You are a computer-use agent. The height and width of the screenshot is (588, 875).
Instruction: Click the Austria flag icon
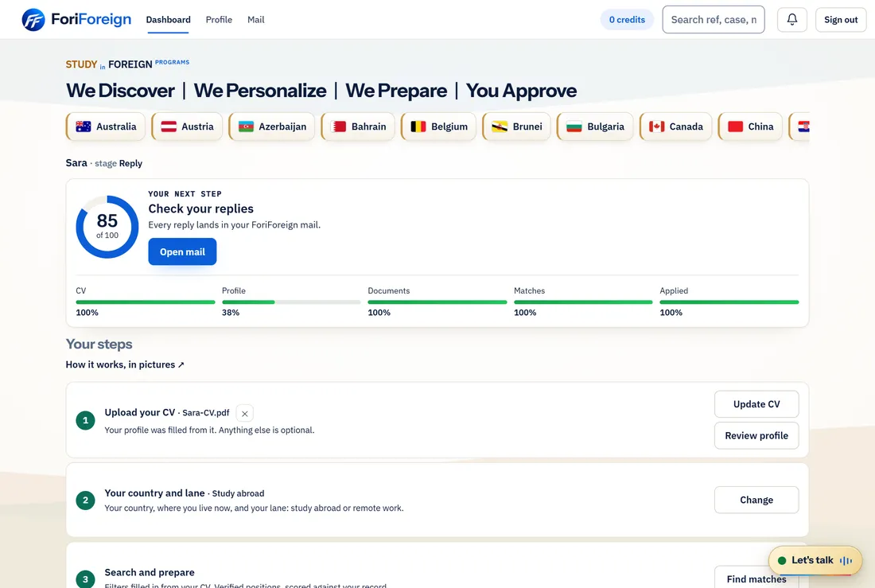(x=169, y=127)
